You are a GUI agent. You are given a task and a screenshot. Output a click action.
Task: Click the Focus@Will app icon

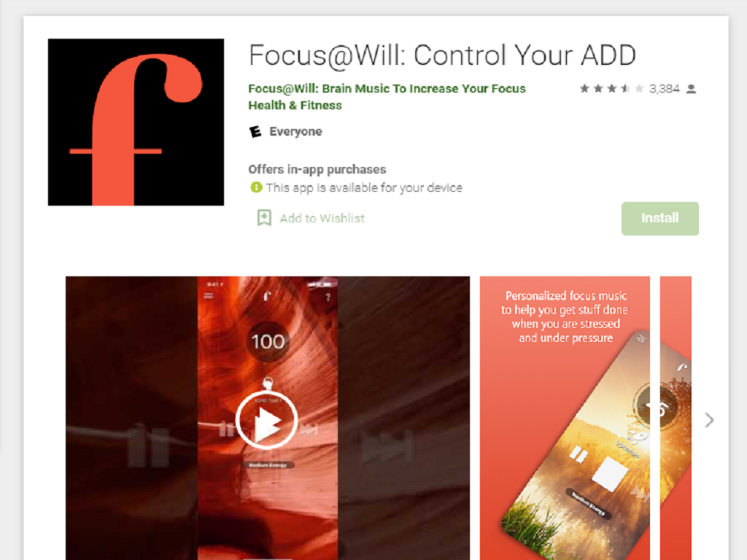[136, 122]
